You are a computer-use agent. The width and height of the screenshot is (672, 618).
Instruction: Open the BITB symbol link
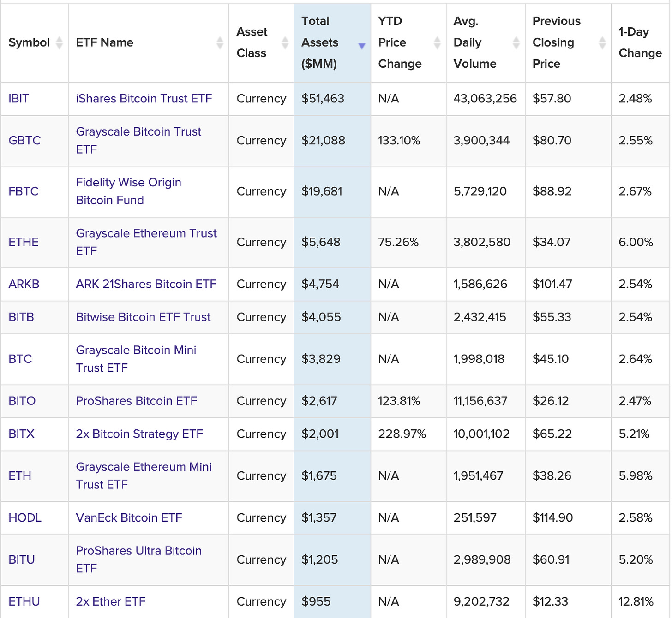(21, 317)
